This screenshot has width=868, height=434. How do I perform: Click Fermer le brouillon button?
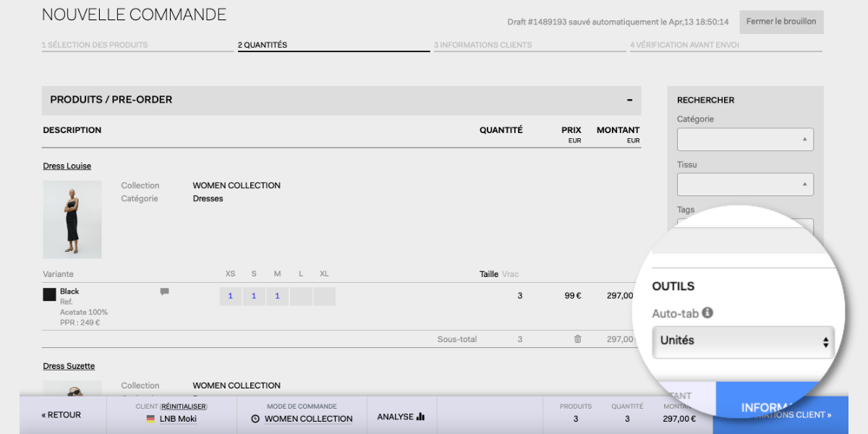(781, 22)
